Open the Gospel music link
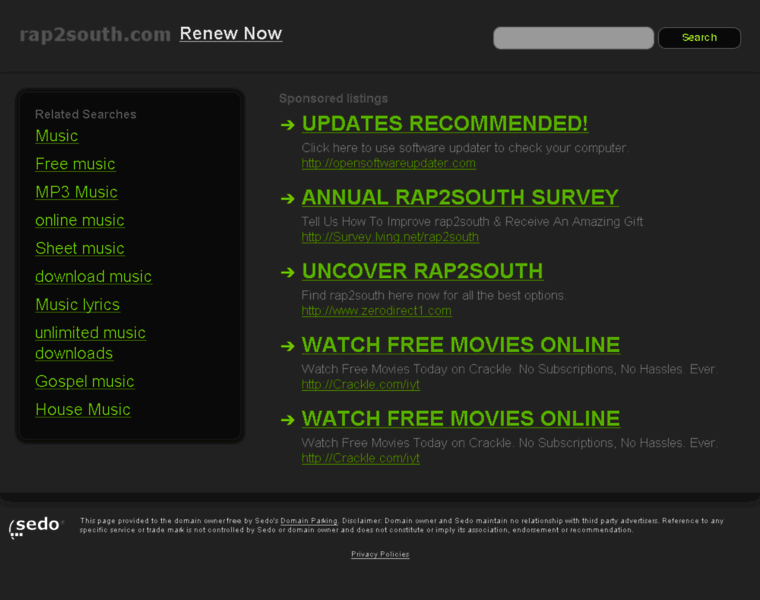The image size is (760, 600). tap(84, 381)
